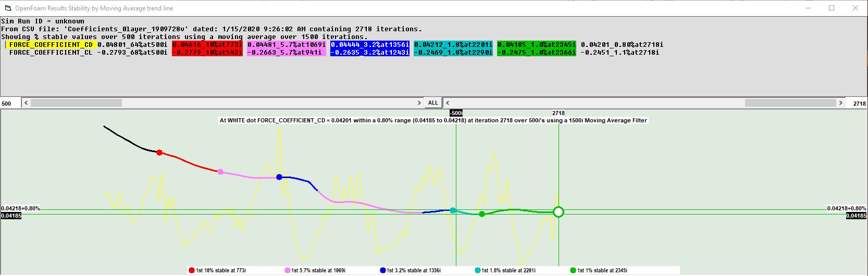Click the small green dot on trend line
This screenshot has height=276, width=868.
click(x=482, y=214)
